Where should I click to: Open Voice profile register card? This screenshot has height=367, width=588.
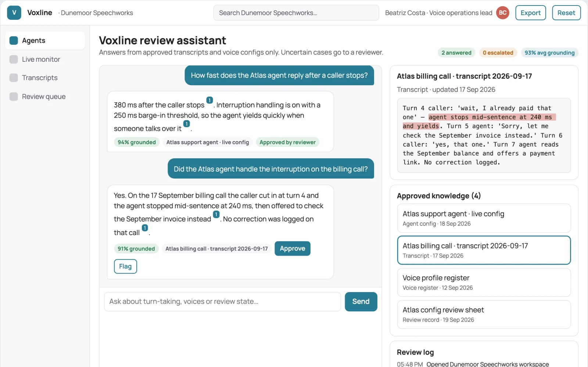pos(484,283)
